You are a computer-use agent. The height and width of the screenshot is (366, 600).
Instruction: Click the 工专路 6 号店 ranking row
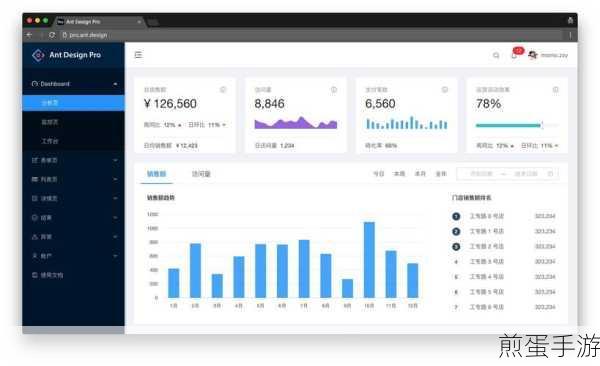click(504, 307)
